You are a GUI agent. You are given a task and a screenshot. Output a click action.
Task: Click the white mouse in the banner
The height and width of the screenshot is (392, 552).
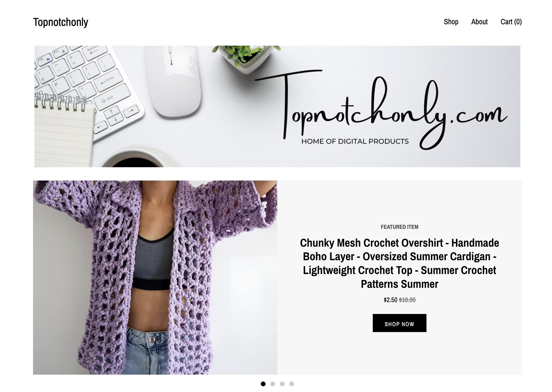tap(173, 81)
